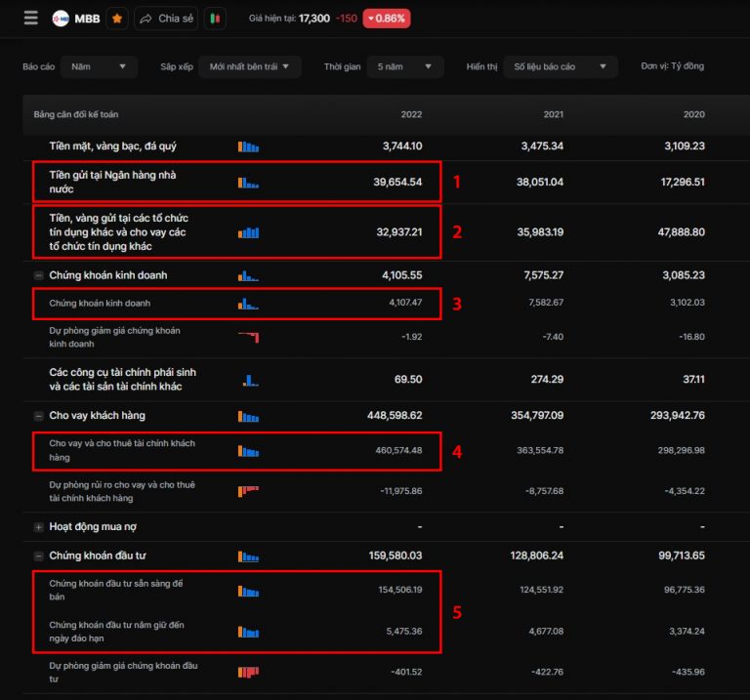
Task: Toggle the orange star favorite
Action: click(116, 19)
